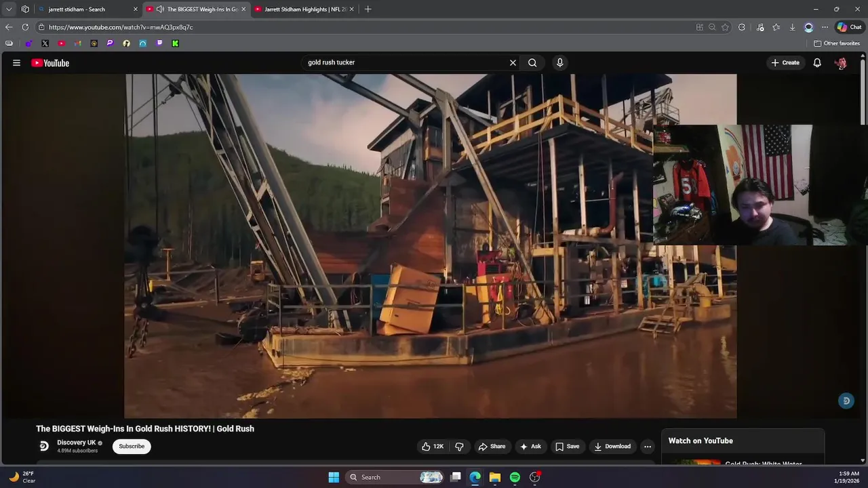Add this page to favorites star
Screen dimensions: 868x488
point(725,27)
